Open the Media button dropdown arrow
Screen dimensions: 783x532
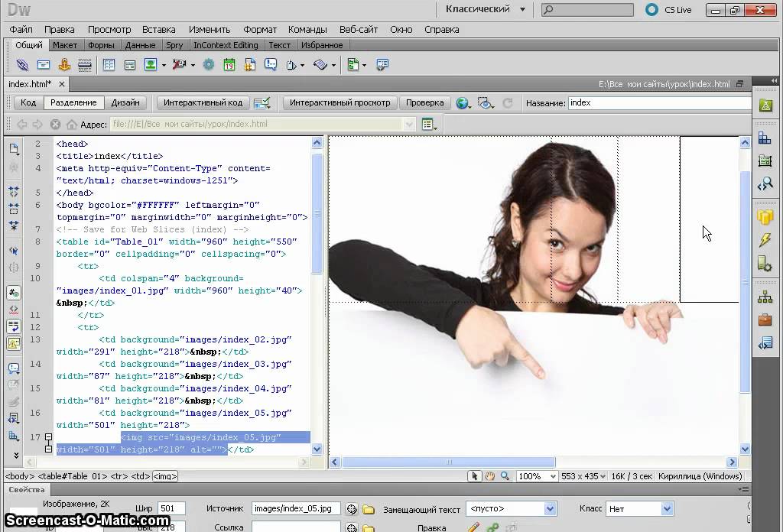193,66
